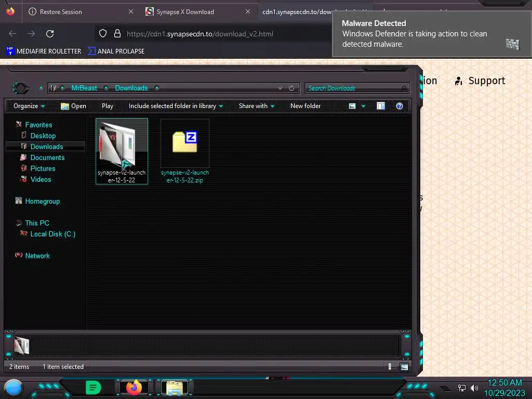Click the details pane folder thumbnail
532x399 pixels.
coord(22,345)
